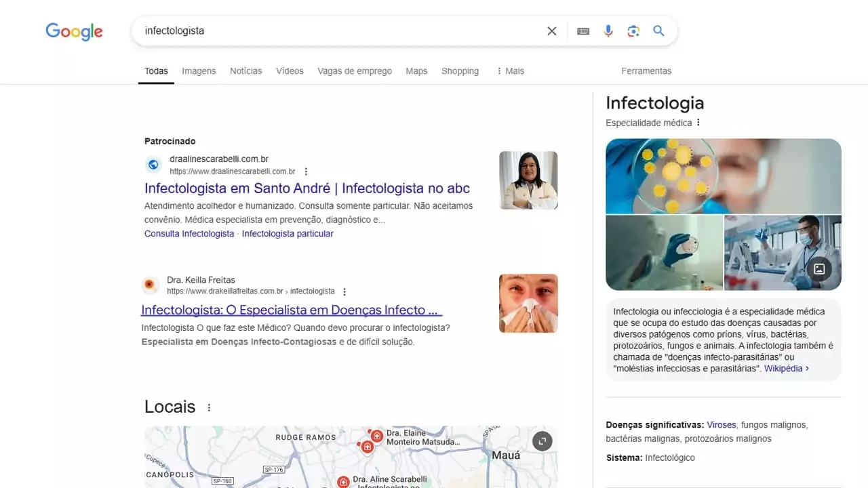868x488 pixels.
Task: Open the Shopping tab
Action: pos(460,71)
